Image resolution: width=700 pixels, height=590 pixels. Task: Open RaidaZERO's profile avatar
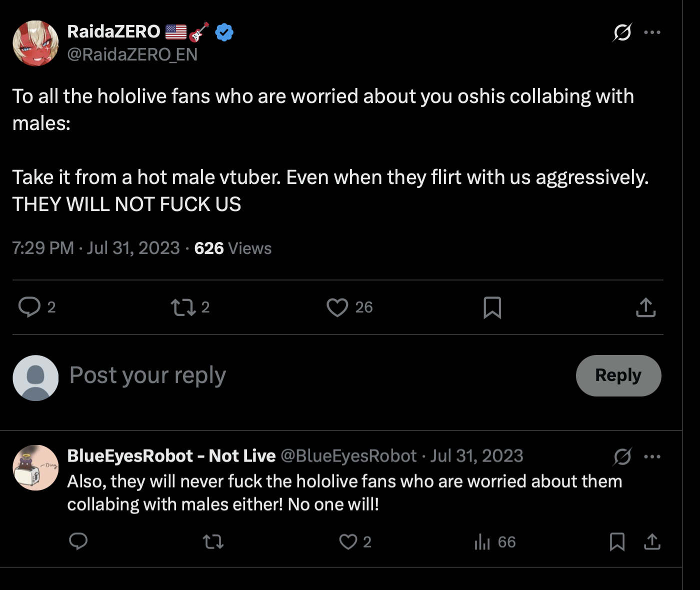35,43
